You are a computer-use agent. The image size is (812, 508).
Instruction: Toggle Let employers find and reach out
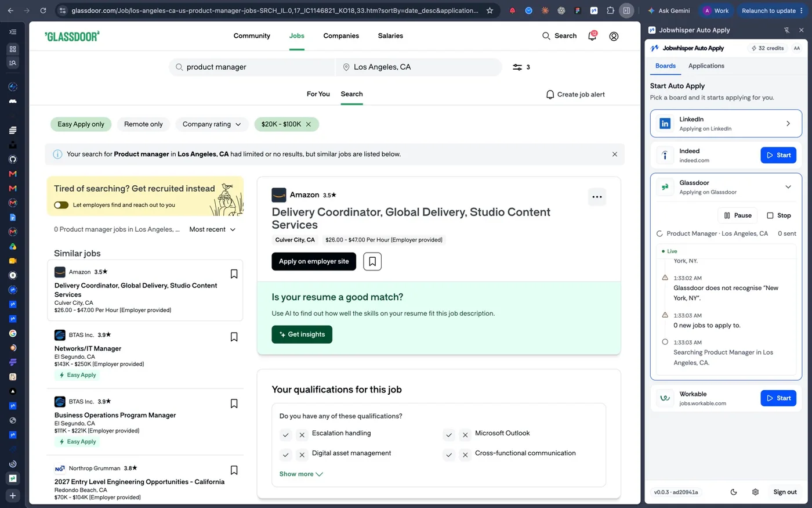point(61,205)
